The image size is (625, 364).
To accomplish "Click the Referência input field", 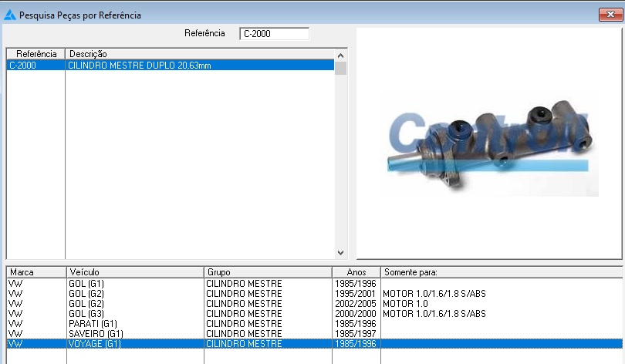I will point(274,33).
